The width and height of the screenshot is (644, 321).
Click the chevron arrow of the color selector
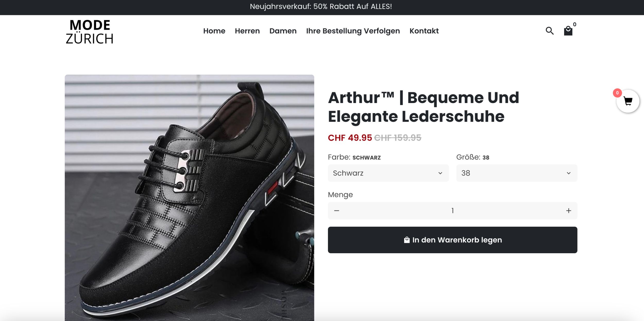pyautogui.click(x=440, y=173)
